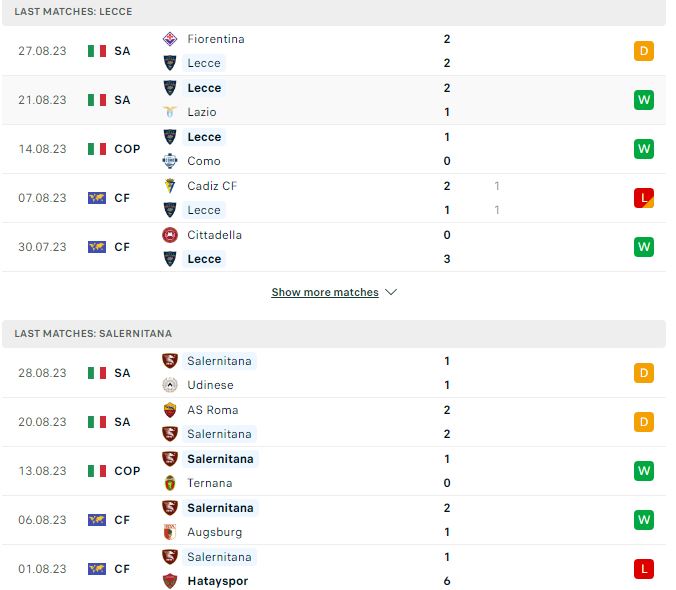Click the Como club logo icon
The height and width of the screenshot is (590, 676).
[x=170, y=161]
